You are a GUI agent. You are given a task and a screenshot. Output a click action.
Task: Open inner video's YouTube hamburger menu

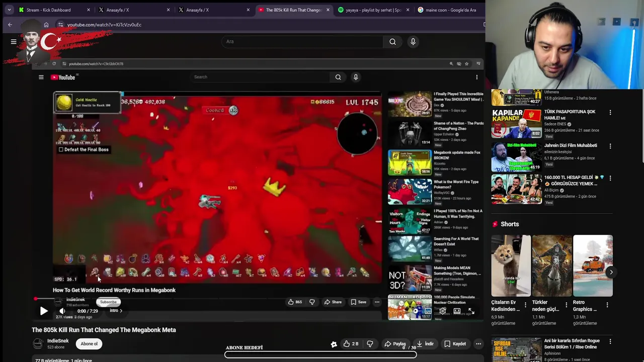tap(41, 77)
